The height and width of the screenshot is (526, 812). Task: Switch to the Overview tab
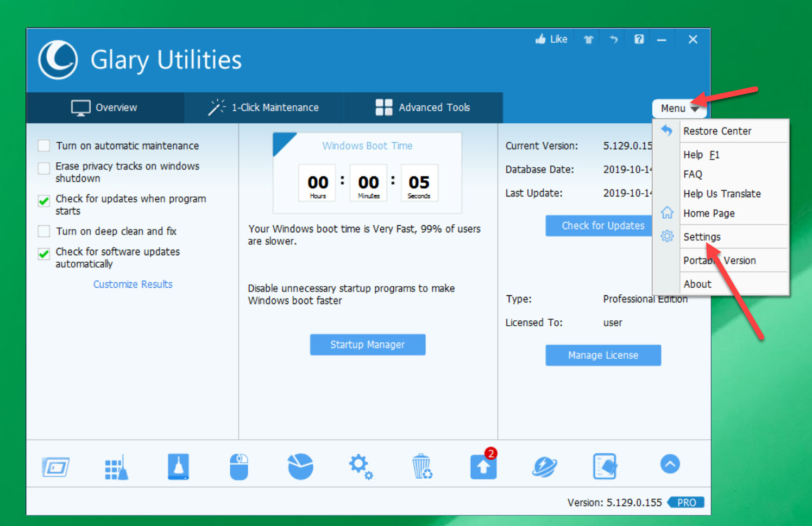pyautogui.click(x=105, y=107)
